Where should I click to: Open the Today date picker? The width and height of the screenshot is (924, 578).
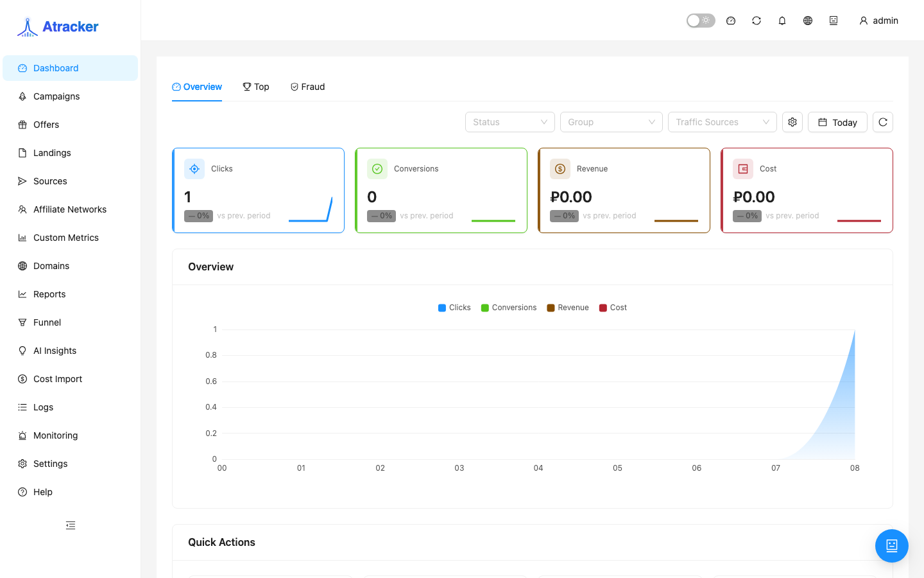point(837,122)
